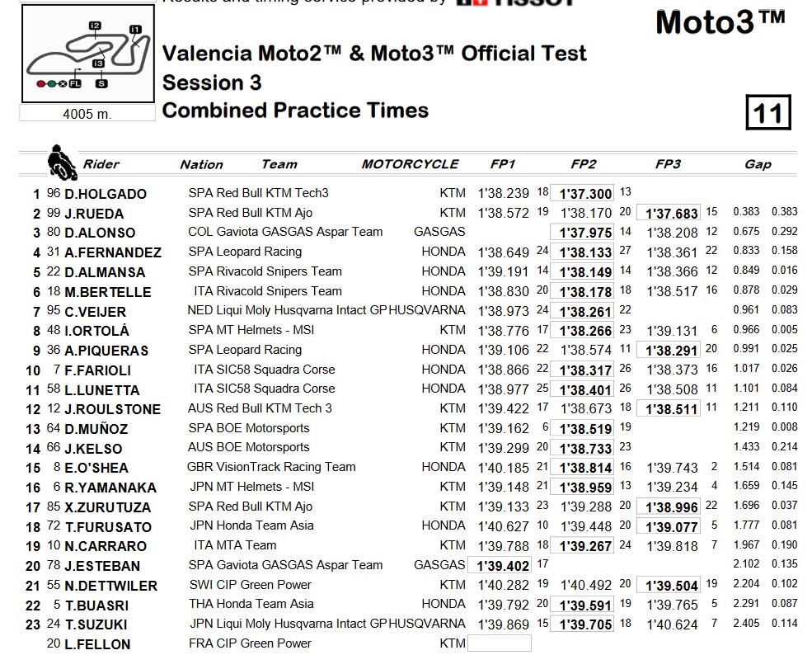Select the Rider column header
This screenshot has width=812, height=655.
(101, 164)
